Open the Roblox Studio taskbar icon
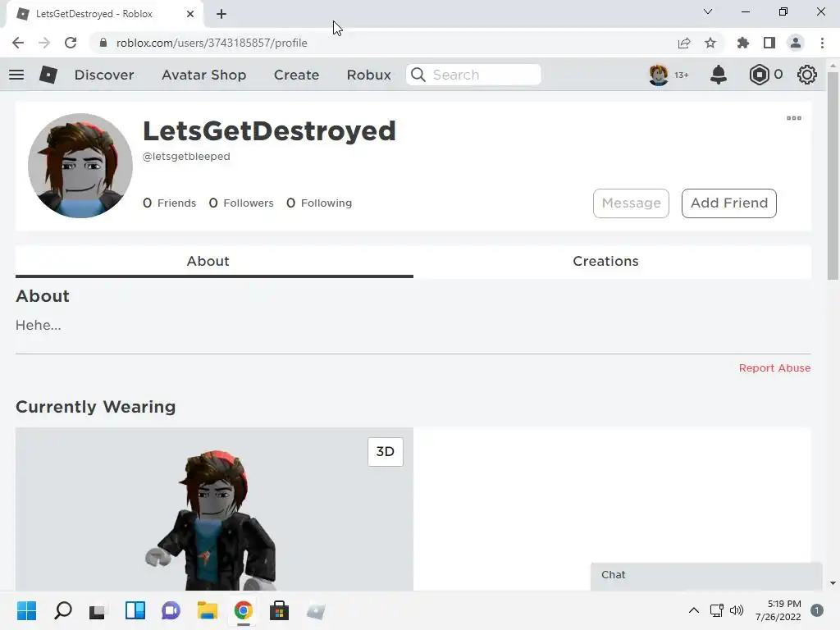This screenshot has width=840, height=630. (x=316, y=610)
